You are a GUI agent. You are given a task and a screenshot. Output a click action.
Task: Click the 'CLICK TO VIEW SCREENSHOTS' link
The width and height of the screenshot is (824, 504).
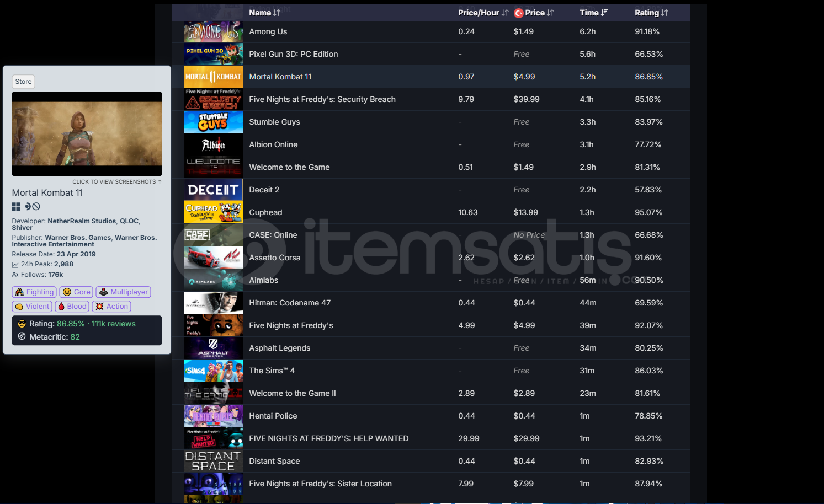(x=117, y=181)
